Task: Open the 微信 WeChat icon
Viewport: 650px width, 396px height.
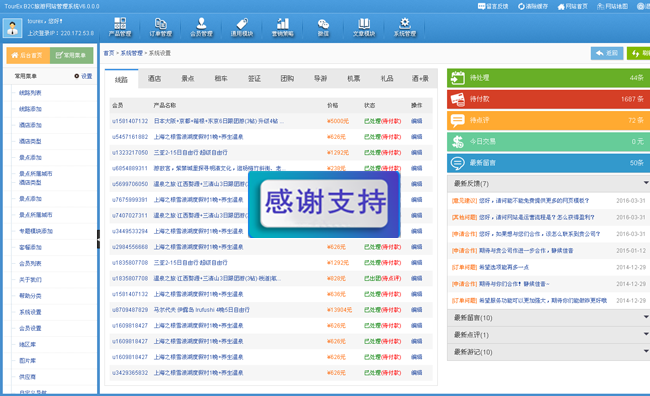Action: 323,27
